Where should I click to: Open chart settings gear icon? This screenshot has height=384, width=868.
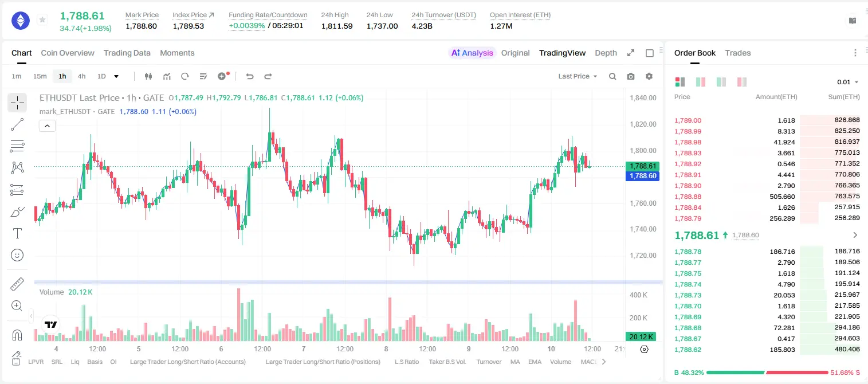(649, 76)
